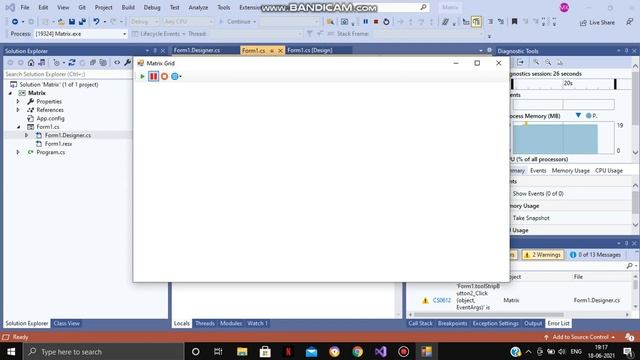
Task: Click Add to Source Control in the status bar
Action: pos(580,337)
